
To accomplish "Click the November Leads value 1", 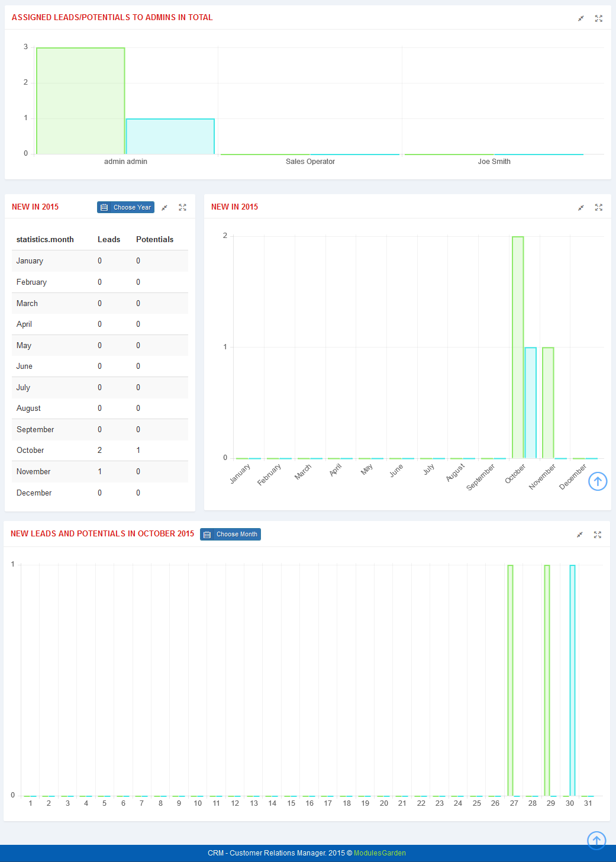I will tap(99, 472).
